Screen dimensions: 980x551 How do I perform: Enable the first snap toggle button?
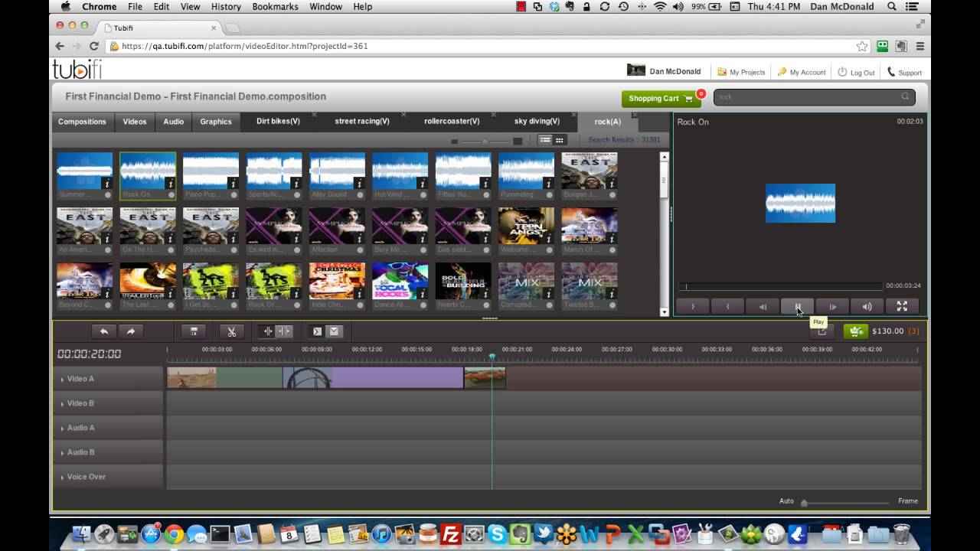coord(267,331)
